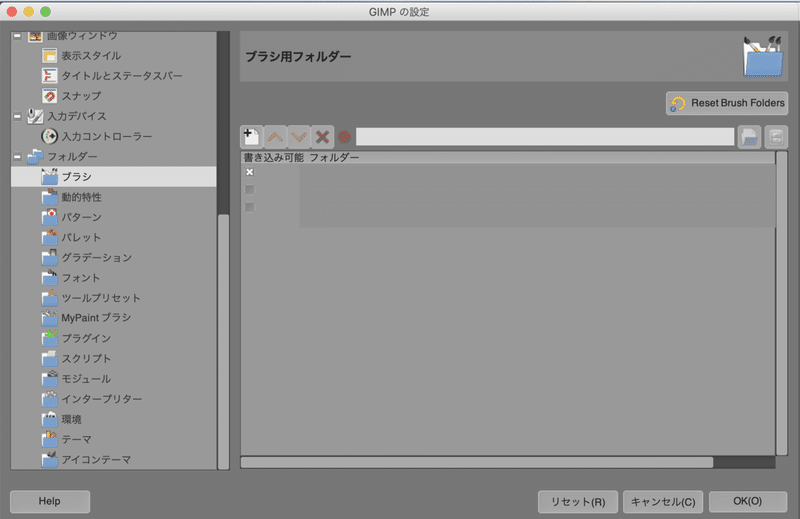Image resolution: width=800 pixels, height=519 pixels.
Task: Click the インタープリター folder icon
Action: point(49,399)
